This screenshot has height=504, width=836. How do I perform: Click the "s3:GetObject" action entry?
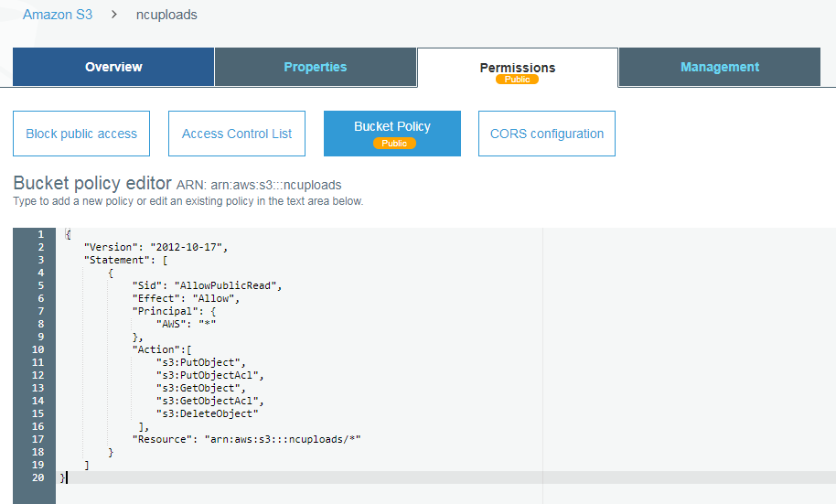(201, 388)
